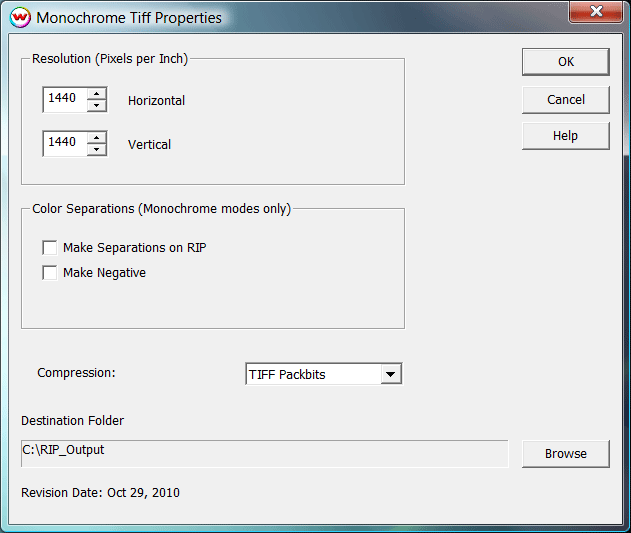Select the TIFF Packbits combo box text
The height and width of the screenshot is (533, 631).
pyautogui.click(x=312, y=375)
